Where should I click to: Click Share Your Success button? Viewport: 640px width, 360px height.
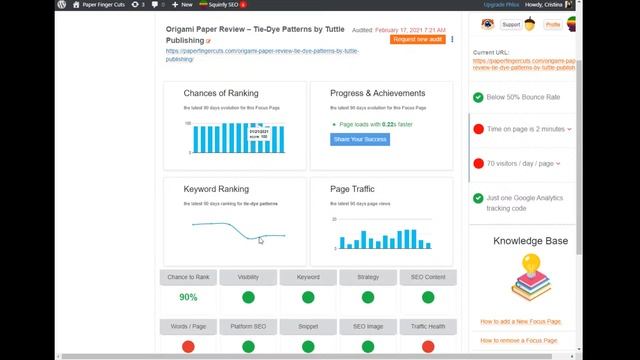360,139
